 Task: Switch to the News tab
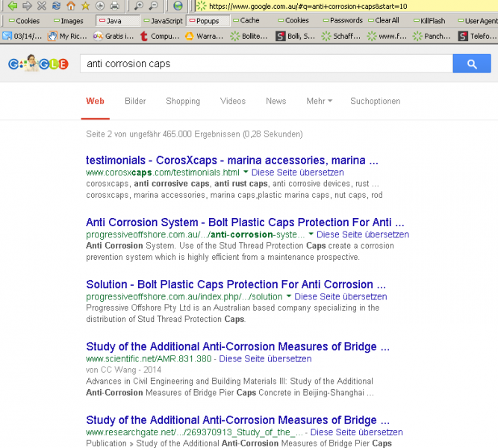pyautogui.click(x=276, y=101)
